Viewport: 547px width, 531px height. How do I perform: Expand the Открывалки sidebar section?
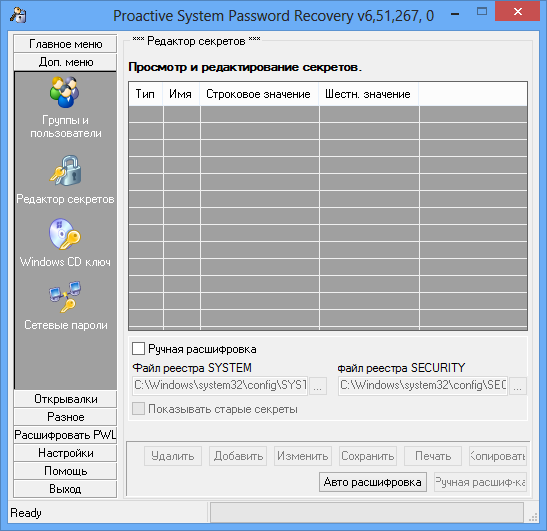click(65, 399)
